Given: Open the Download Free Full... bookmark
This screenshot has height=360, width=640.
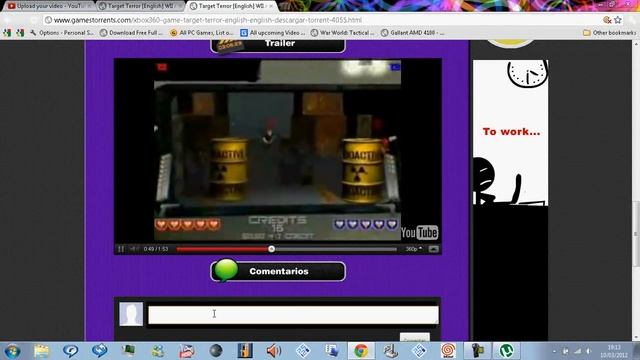Looking at the screenshot, I should 131,33.
